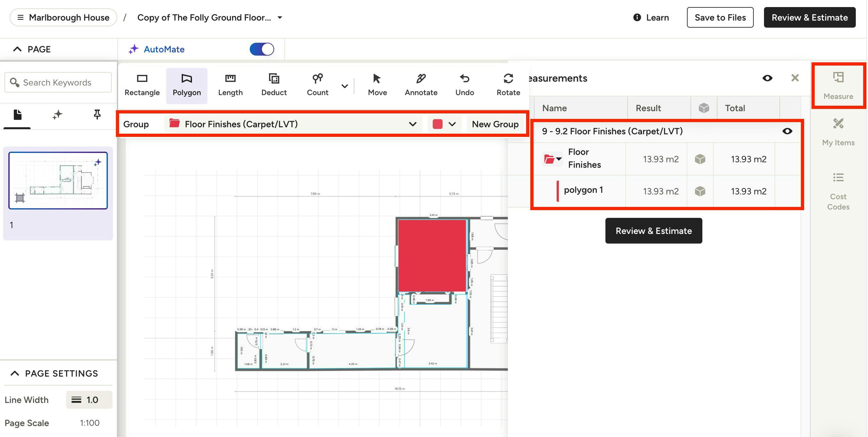The image size is (868, 437).
Task: Click the AutoMate sparkle icon
Action: tap(134, 49)
